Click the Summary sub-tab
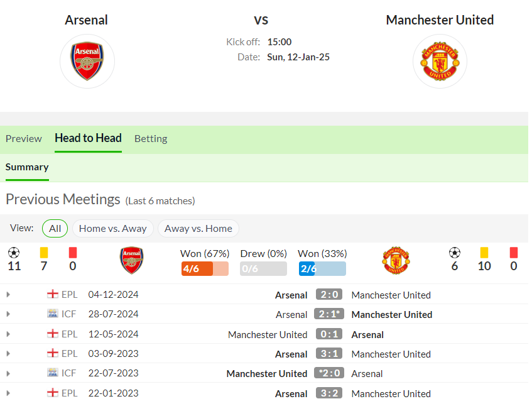 pos(27,167)
